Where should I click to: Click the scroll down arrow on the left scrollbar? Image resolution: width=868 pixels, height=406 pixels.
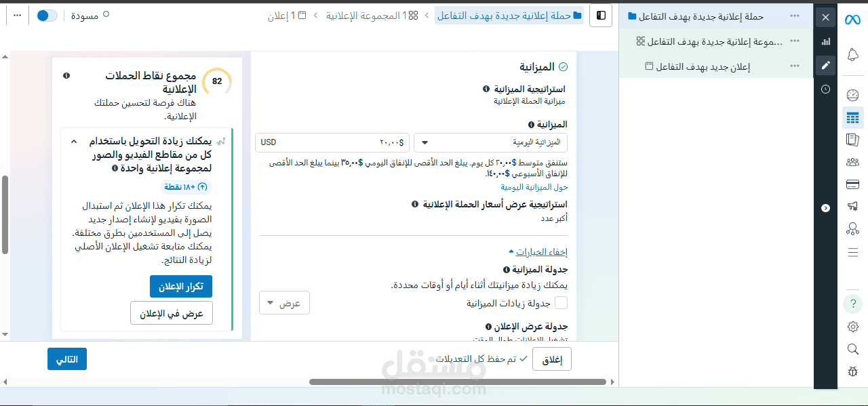click(5, 334)
